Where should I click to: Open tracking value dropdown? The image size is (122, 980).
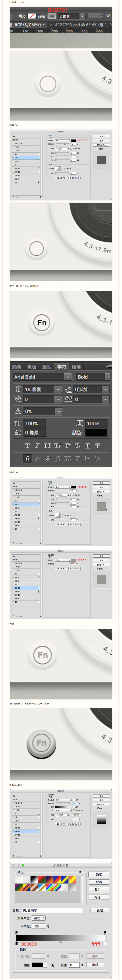[x=106, y=399]
